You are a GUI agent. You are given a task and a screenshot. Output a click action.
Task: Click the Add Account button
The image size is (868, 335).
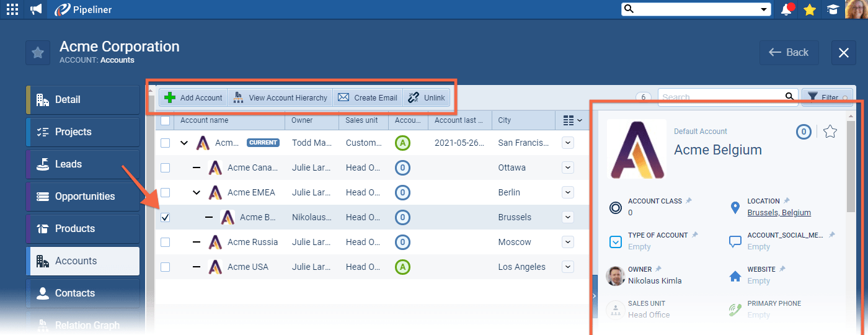point(193,98)
